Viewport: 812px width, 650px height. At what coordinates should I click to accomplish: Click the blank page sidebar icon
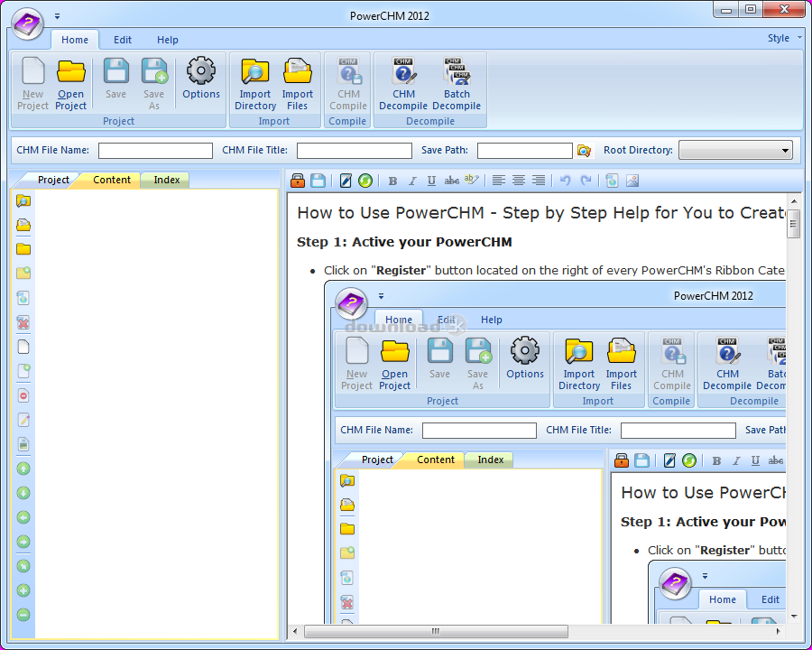(23, 347)
